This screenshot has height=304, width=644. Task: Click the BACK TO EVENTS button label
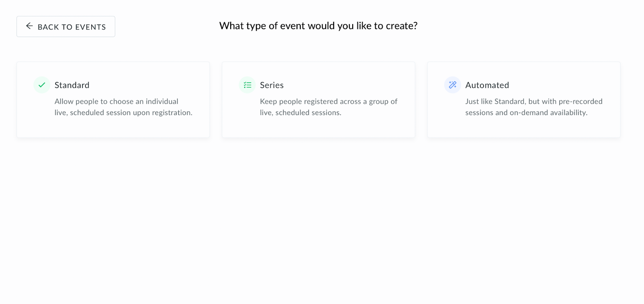tap(72, 27)
